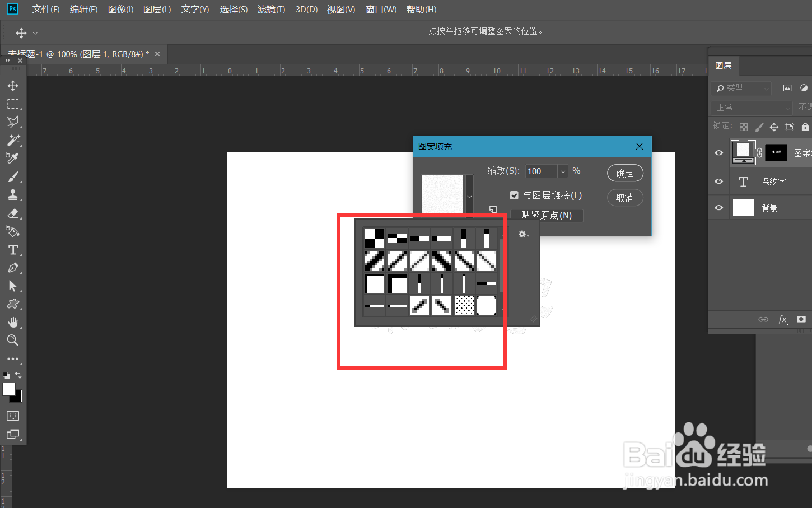This screenshot has height=508, width=812.
Task: Hide the 条纹字 text layer
Action: (719, 181)
